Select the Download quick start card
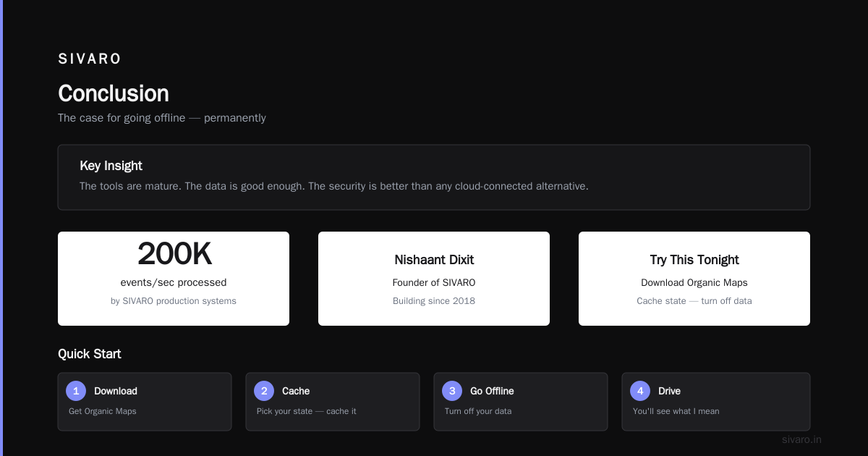 click(x=145, y=402)
